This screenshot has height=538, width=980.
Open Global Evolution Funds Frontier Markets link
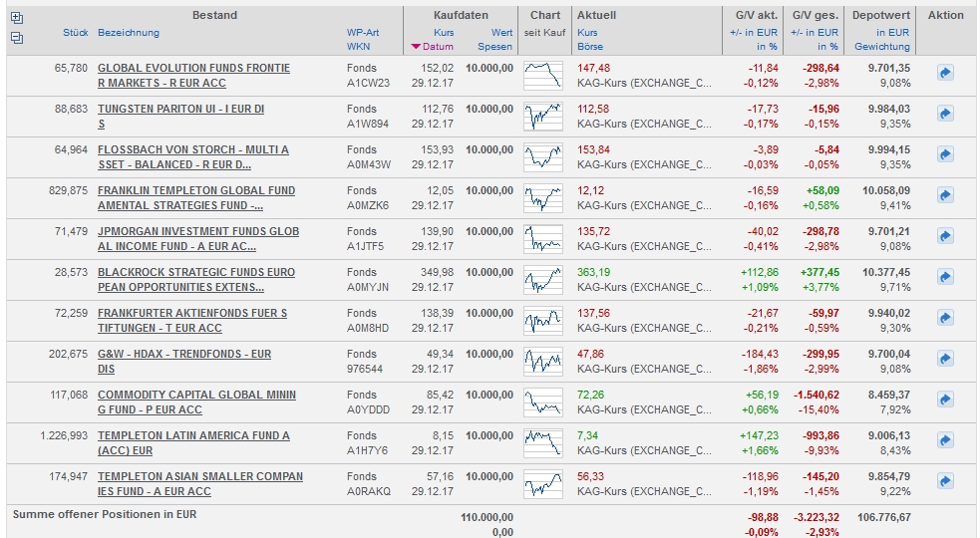click(x=193, y=76)
